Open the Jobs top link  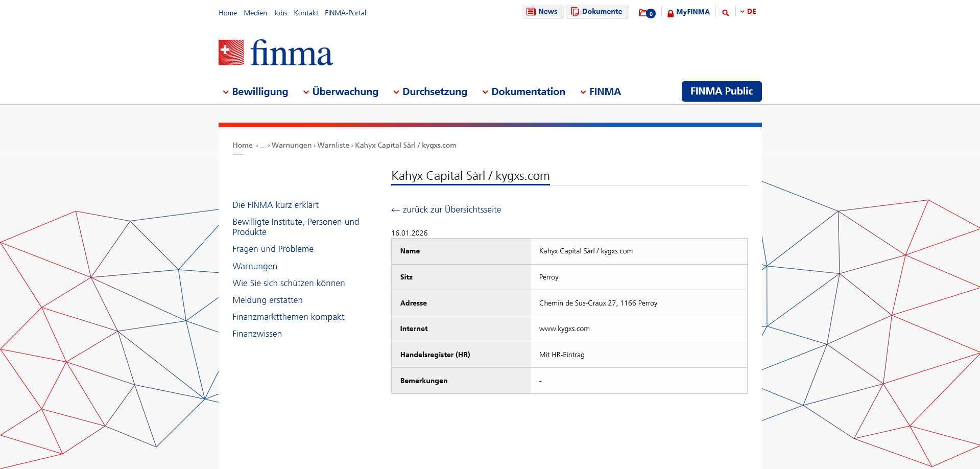(280, 13)
